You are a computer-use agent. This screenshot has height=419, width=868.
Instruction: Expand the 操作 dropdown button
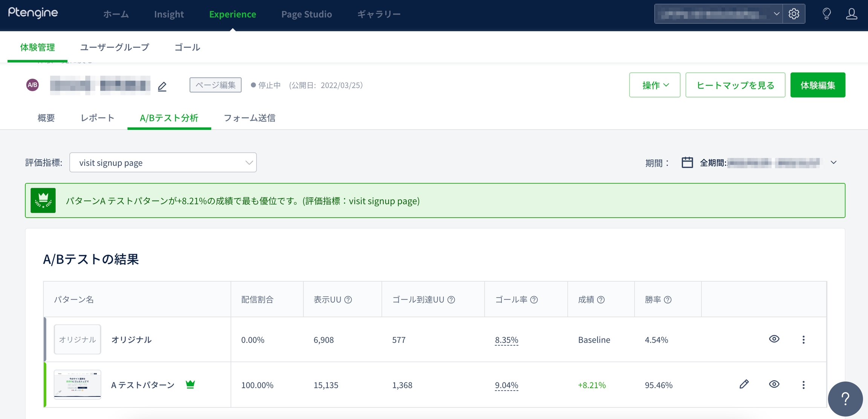click(x=654, y=85)
